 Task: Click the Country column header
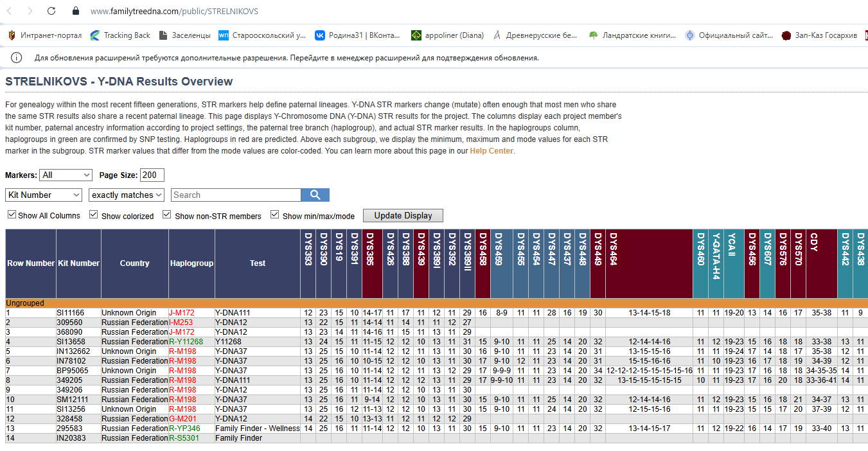coord(134,263)
